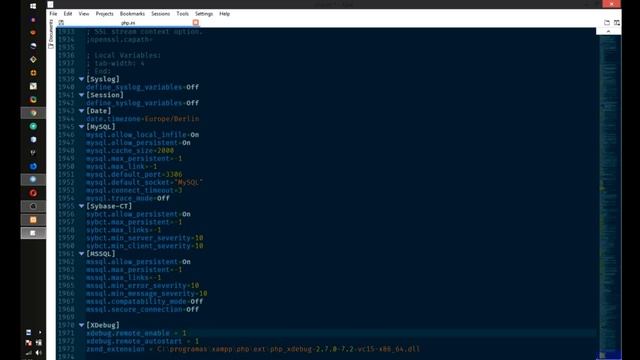Open the Bookmarks menu
The height and width of the screenshot is (360, 640).
pyautogui.click(x=132, y=13)
